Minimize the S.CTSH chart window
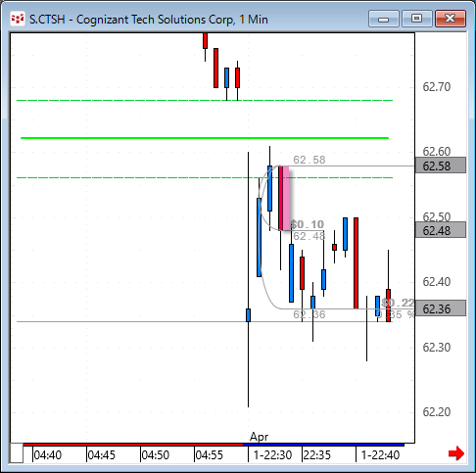Image resolution: width=476 pixels, height=473 pixels. [384, 19]
